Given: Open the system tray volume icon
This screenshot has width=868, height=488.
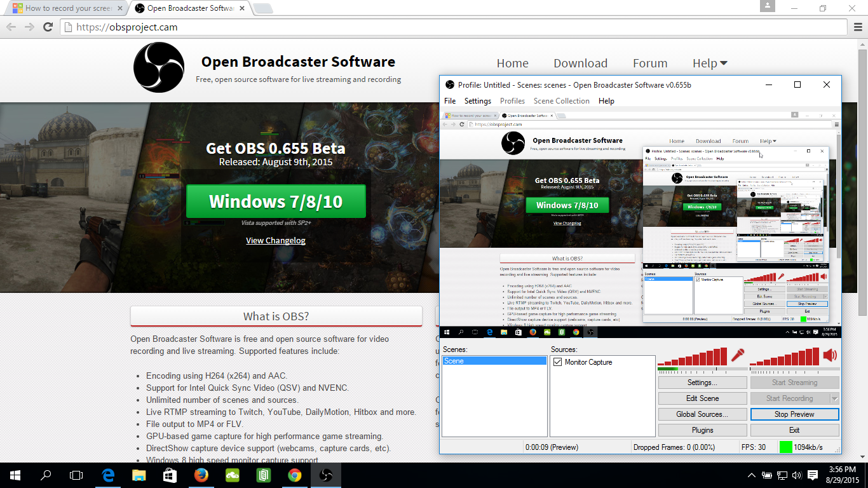Looking at the screenshot, I should point(797,475).
